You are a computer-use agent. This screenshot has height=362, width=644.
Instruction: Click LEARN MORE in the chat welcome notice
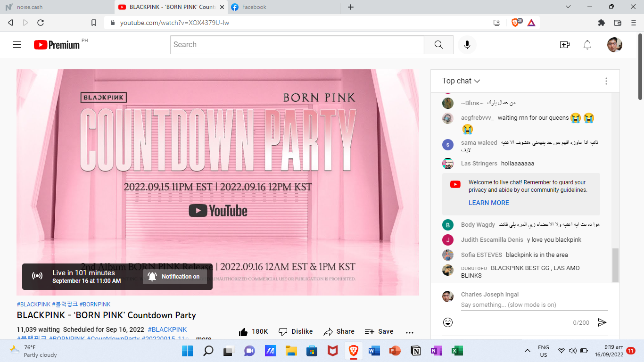(489, 203)
